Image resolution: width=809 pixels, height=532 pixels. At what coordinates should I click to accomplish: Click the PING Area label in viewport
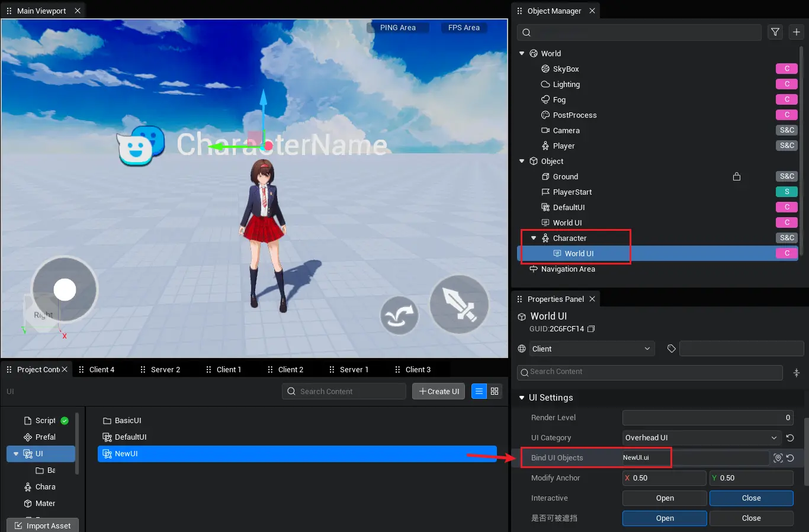click(398, 28)
